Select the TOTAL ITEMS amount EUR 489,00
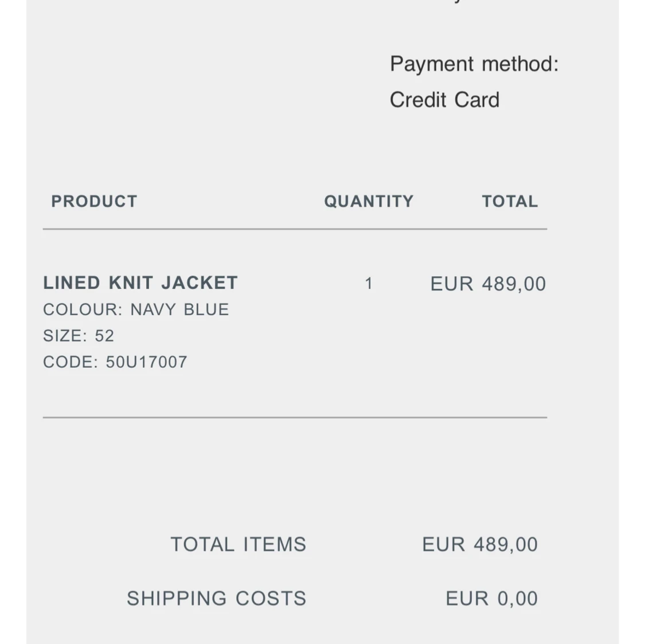645x644 pixels. 480,544
